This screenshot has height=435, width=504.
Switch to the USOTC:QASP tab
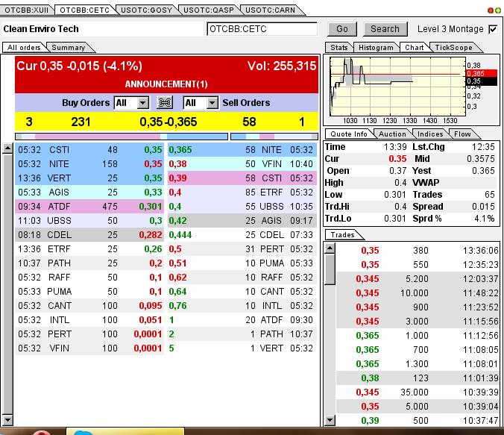point(209,10)
